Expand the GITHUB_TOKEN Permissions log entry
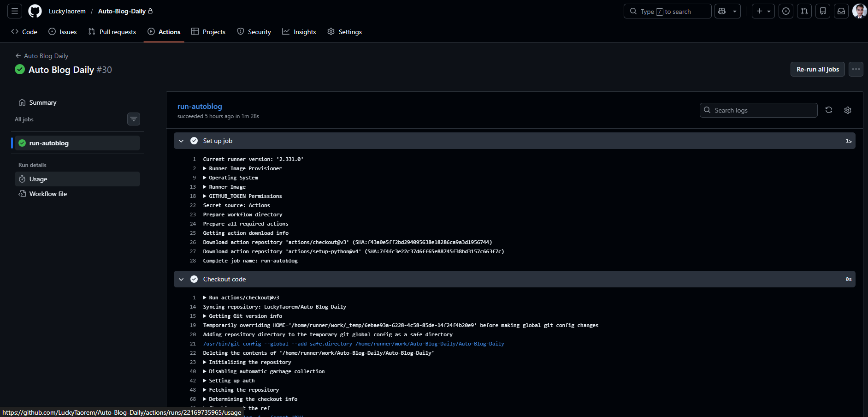Viewport: 868px width, 417px height. click(206, 196)
